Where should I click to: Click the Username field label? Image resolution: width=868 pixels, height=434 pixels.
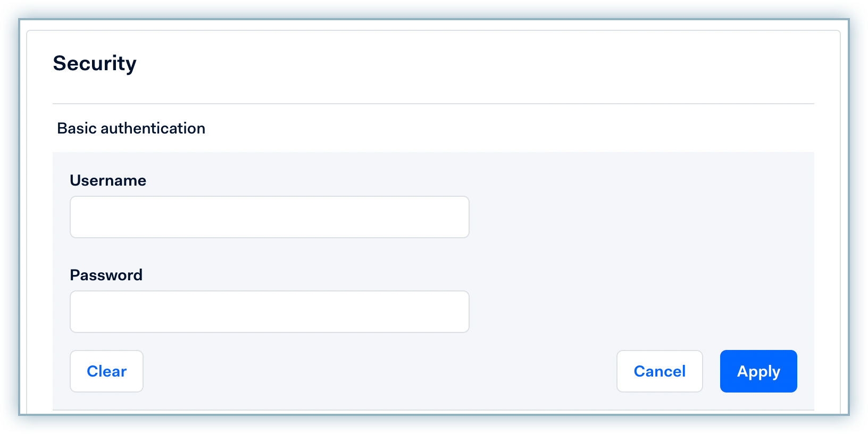108,180
